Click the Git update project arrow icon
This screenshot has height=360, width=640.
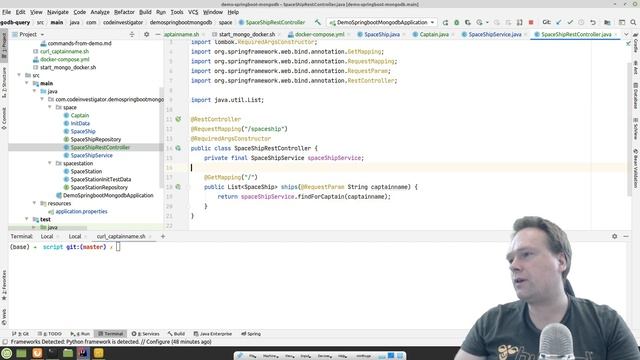559,22
